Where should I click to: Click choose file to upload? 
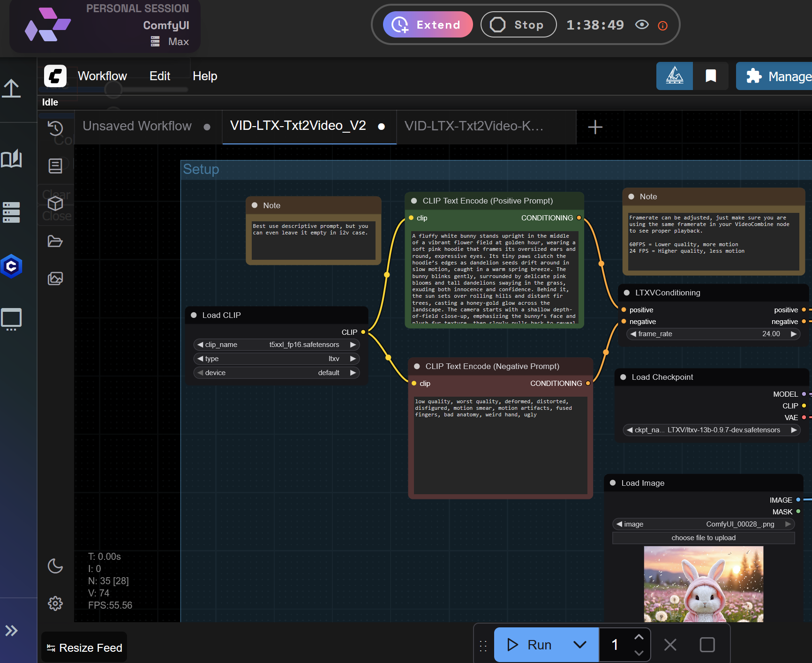(x=703, y=538)
